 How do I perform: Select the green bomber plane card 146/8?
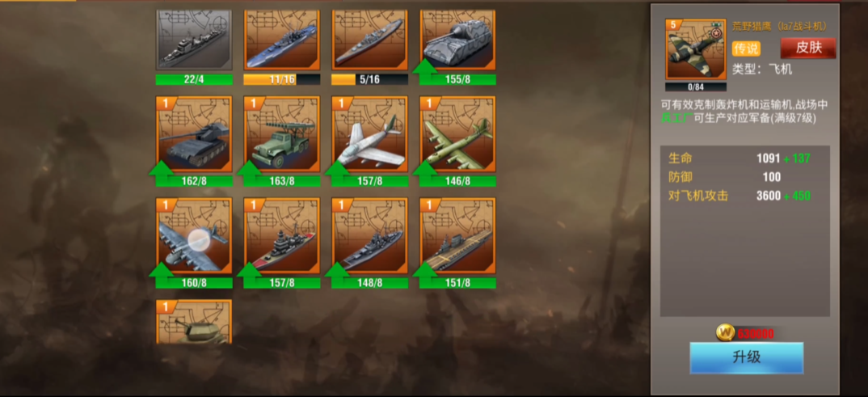(457, 134)
